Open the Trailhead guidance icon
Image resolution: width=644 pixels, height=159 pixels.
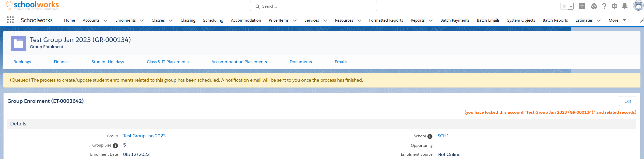(594, 6)
